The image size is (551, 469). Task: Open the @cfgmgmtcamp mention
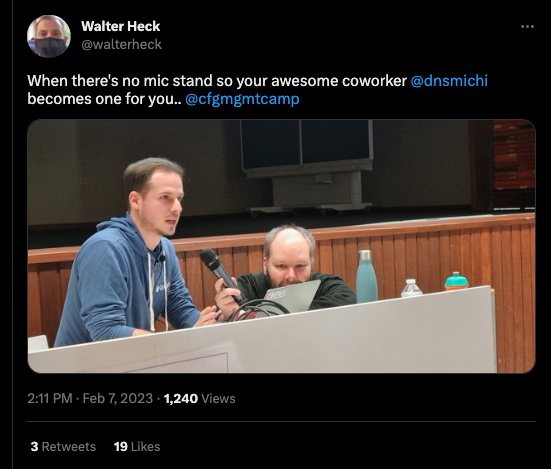[x=242, y=99]
